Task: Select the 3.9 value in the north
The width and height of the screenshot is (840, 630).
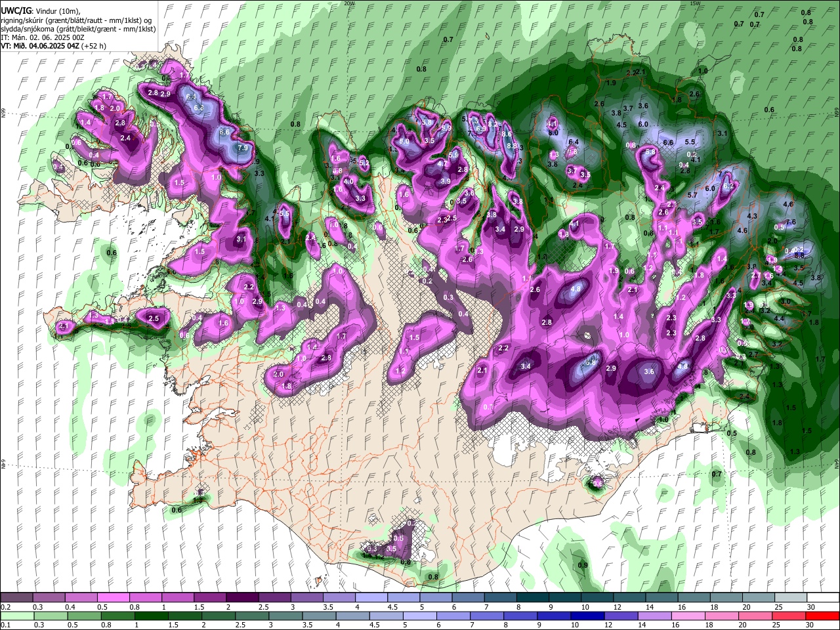Action: [x=446, y=181]
